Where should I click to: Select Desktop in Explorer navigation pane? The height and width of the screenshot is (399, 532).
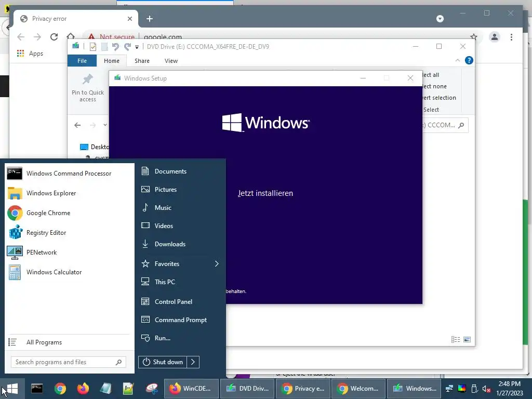tap(94, 147)
